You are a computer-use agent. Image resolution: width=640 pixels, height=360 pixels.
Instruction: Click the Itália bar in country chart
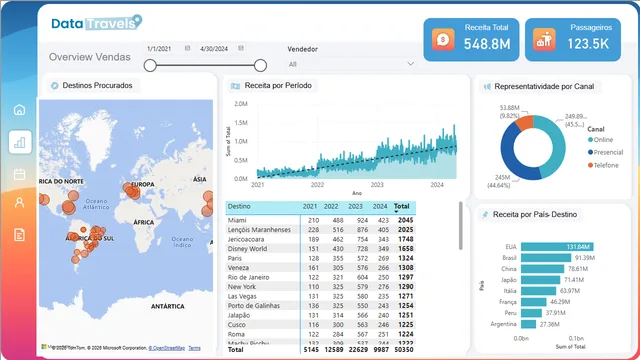[538, 291]
